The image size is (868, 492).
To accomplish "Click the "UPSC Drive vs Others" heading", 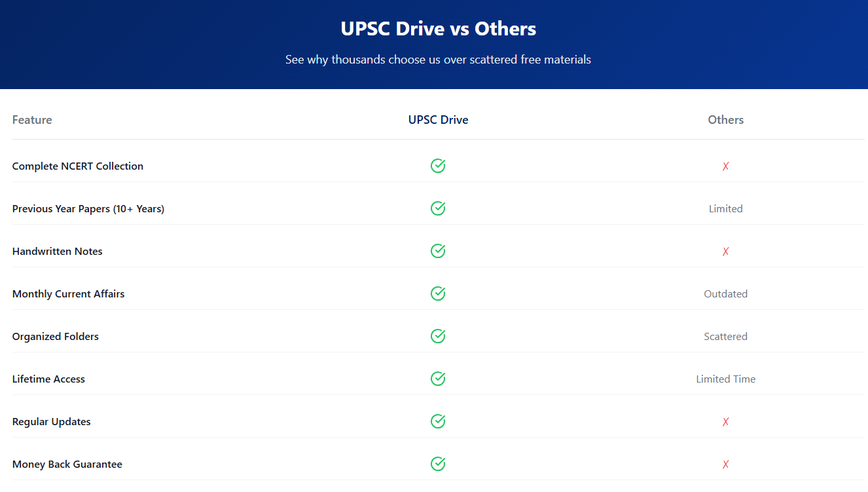I will pyautogui.click(x=438, y=29).
